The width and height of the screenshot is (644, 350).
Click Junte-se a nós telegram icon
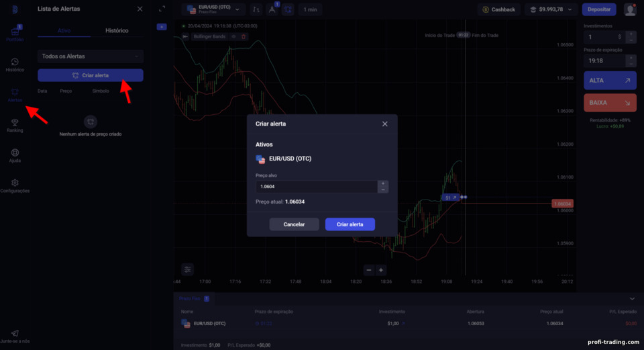[x=15, y=336]
